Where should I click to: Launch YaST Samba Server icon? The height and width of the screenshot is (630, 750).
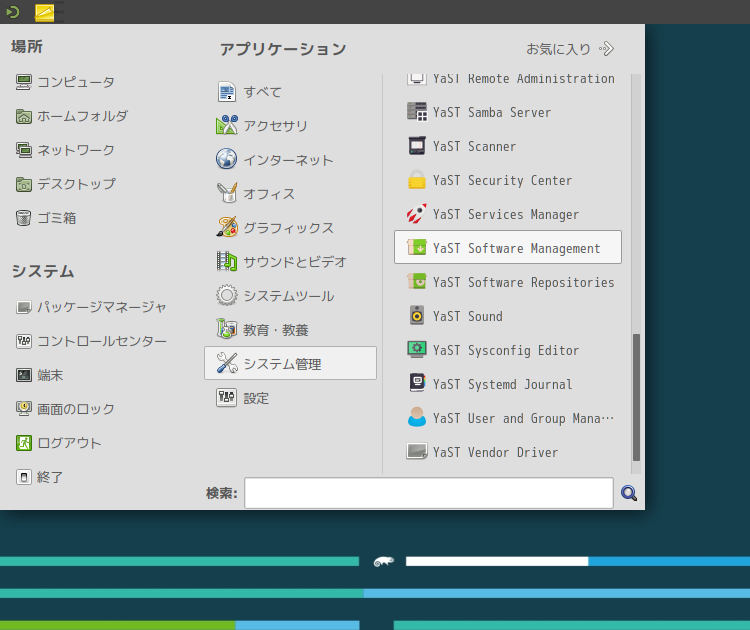point(417,112)
